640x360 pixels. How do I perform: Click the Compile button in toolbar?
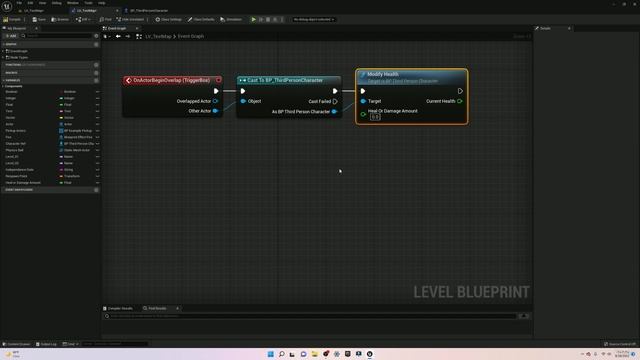click(x=12, y=20)
